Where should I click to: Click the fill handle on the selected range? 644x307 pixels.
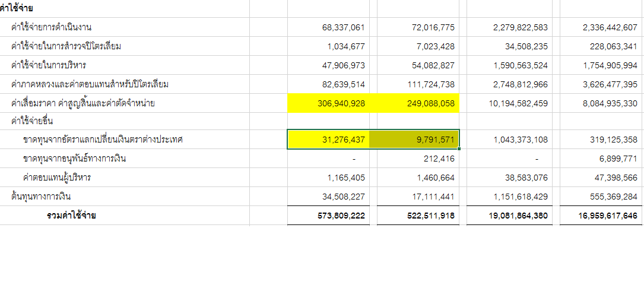click(459, 149)
